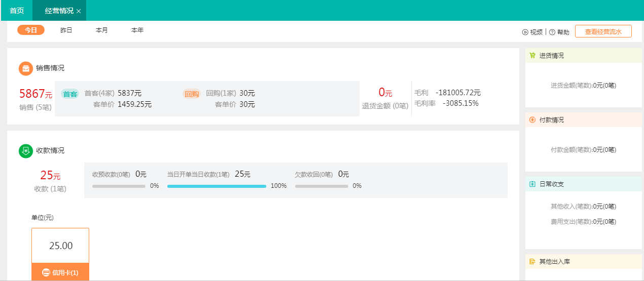This screenshot has height=281, width=644.
Task: Open 查看经营流水 button
Action: tap(603, 31)
